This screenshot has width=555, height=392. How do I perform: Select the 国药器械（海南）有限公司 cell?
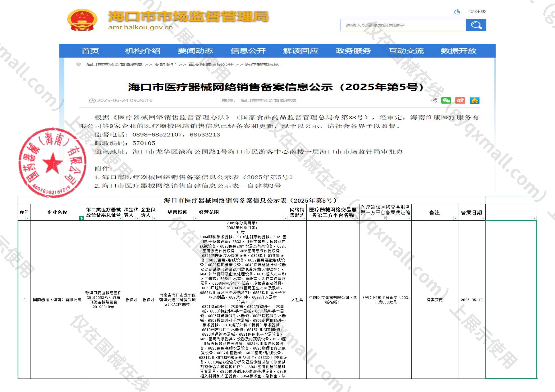click(57, 300)
